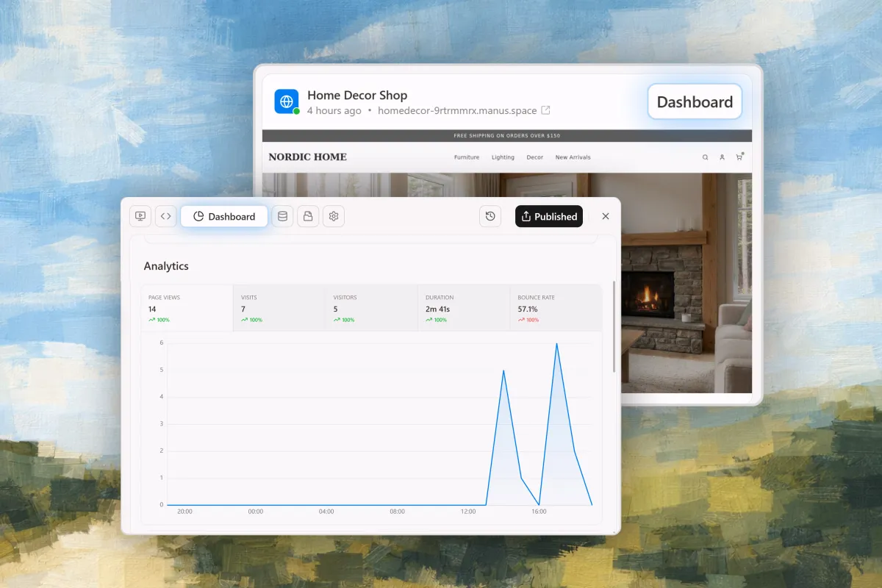This screenshot has height=588, width=882.
Task: Open the shopping cart icon
Action: point(739,157)
